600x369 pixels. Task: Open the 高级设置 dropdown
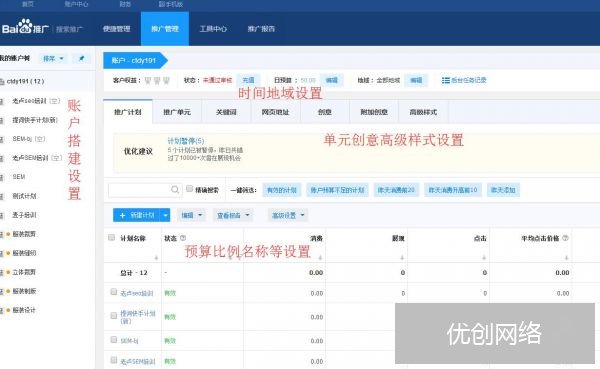(x=288, y=215)
